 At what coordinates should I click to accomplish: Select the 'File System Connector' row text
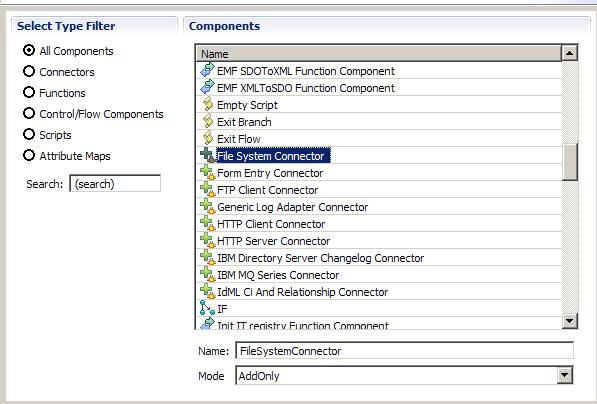[x=270, y=156]
